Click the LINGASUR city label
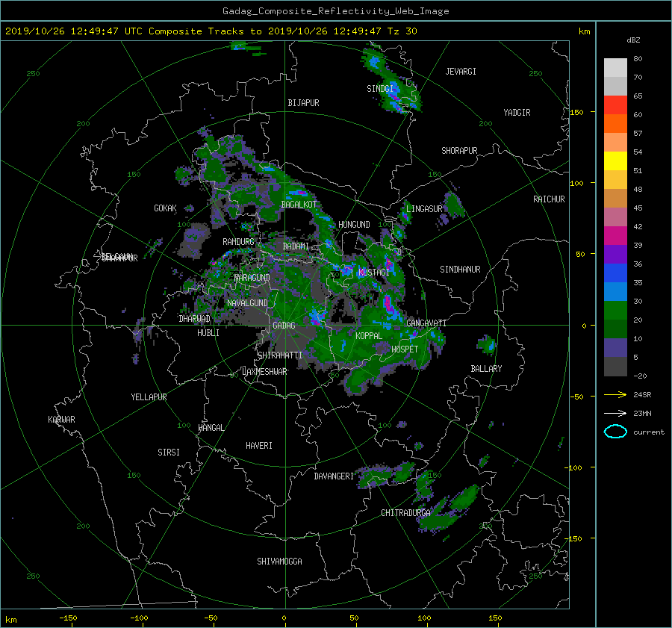672x628 pixels. pyautogui.click(x=424, y=209)
